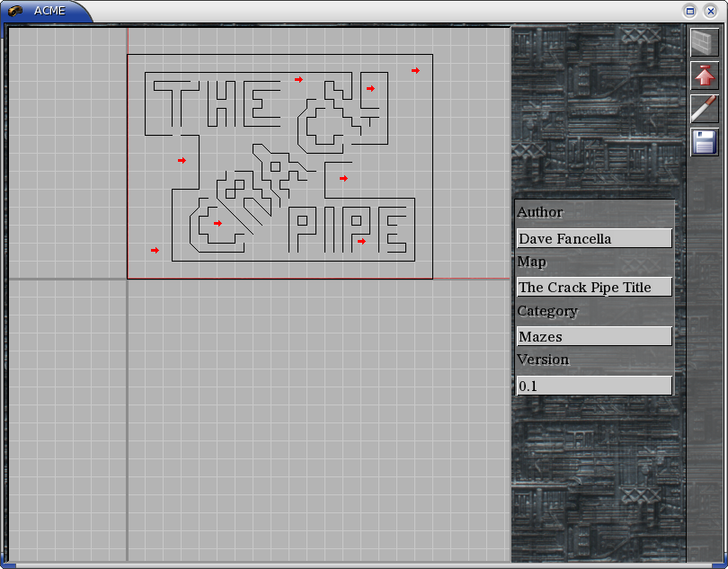Image resolution: width=728 pixels, height=569 pixels.
Task: Click the Author input field
Action: pyautogui.click(x=594, y=238)
